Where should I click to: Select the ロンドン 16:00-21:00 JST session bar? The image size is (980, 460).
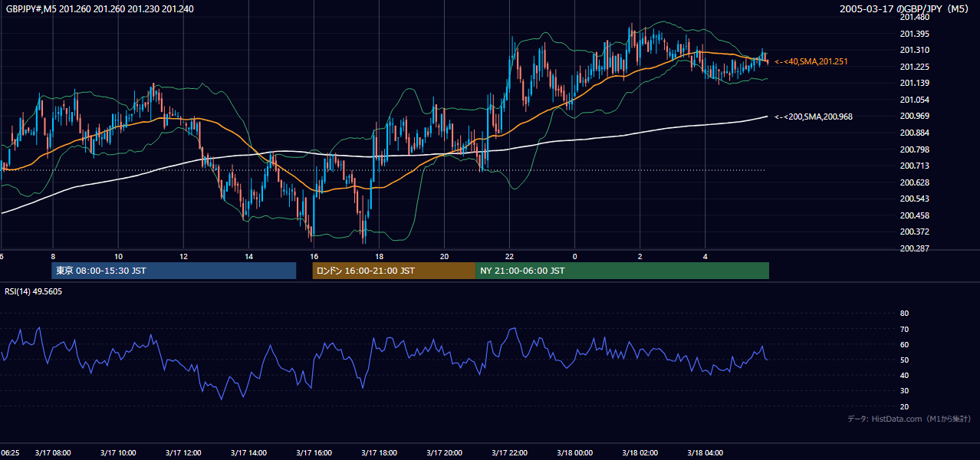(393, 271)
